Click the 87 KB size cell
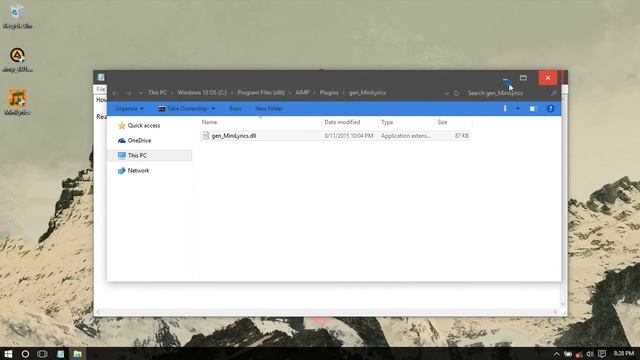The image size is (640, 360). 462,136
